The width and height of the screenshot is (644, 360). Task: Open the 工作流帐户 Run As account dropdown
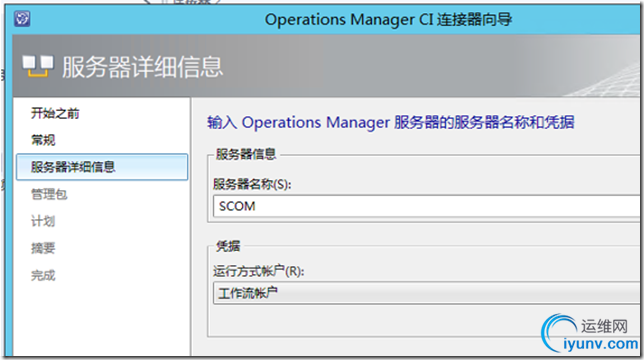[426, 293]
